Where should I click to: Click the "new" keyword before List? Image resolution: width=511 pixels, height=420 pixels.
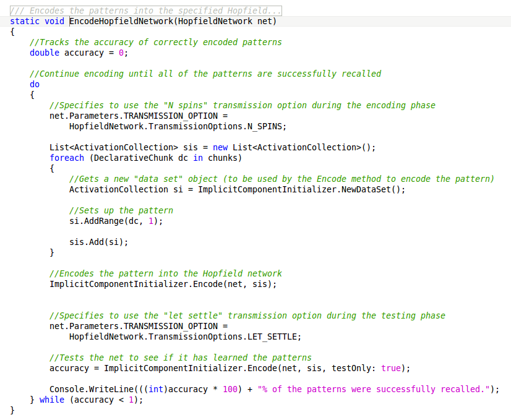point(220,148)
